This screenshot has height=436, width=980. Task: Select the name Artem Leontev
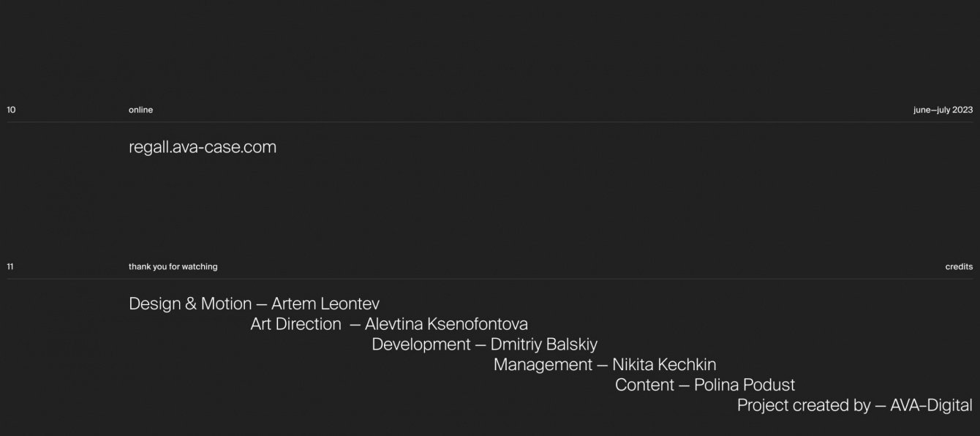pos(325,304)
